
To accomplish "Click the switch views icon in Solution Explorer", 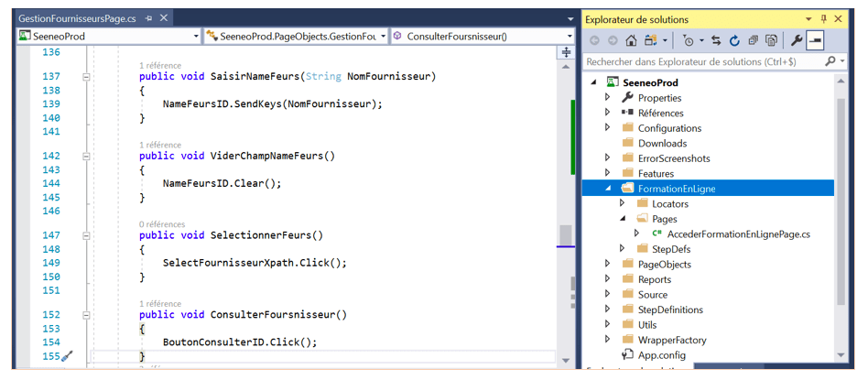I will [649, 40].
